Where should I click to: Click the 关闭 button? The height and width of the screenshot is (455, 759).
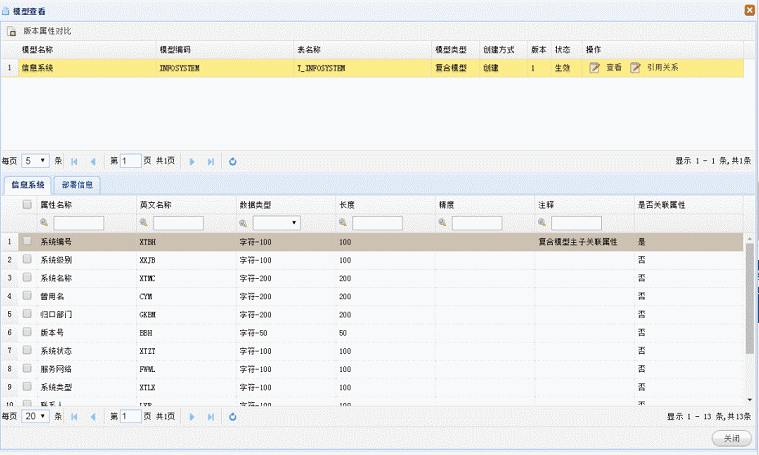[x=731, y=439]
